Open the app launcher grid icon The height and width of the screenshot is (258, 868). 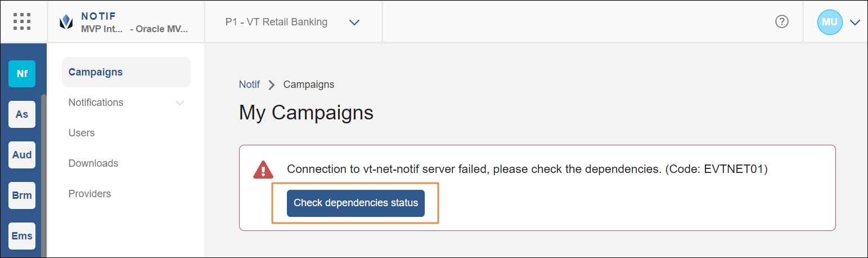(x=21, y=21)
